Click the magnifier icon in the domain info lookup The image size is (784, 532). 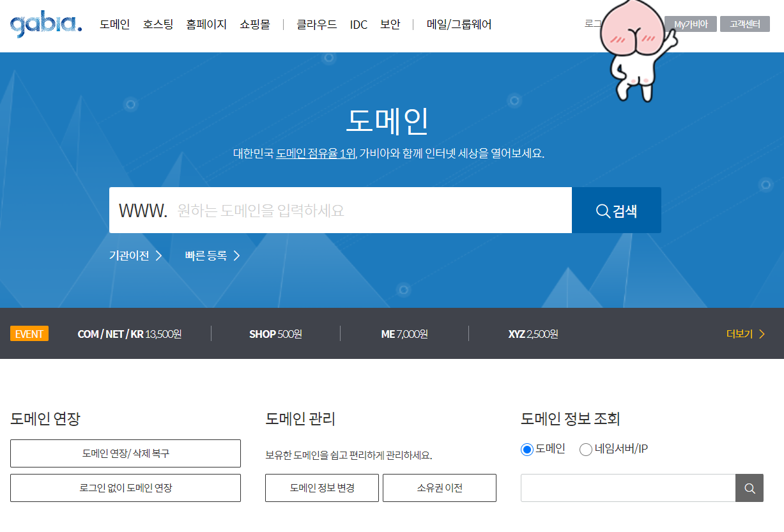click(749, 489)
